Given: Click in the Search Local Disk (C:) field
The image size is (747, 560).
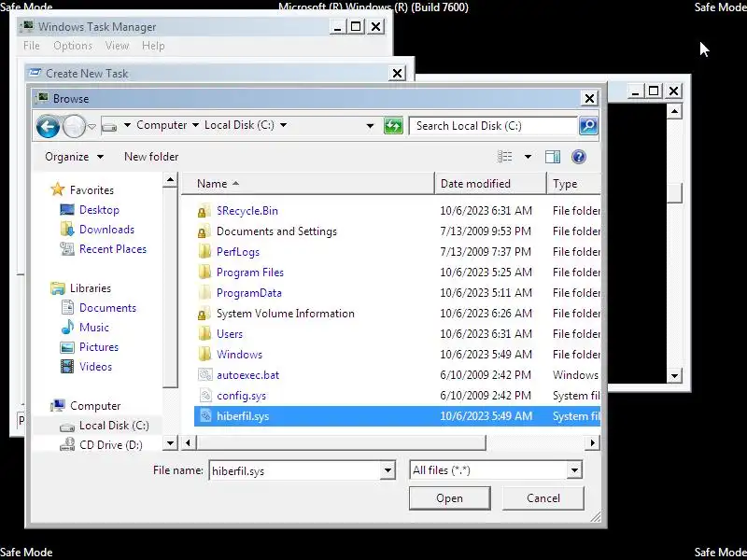Looking at the screenshot, I should [x=493, y=126].
